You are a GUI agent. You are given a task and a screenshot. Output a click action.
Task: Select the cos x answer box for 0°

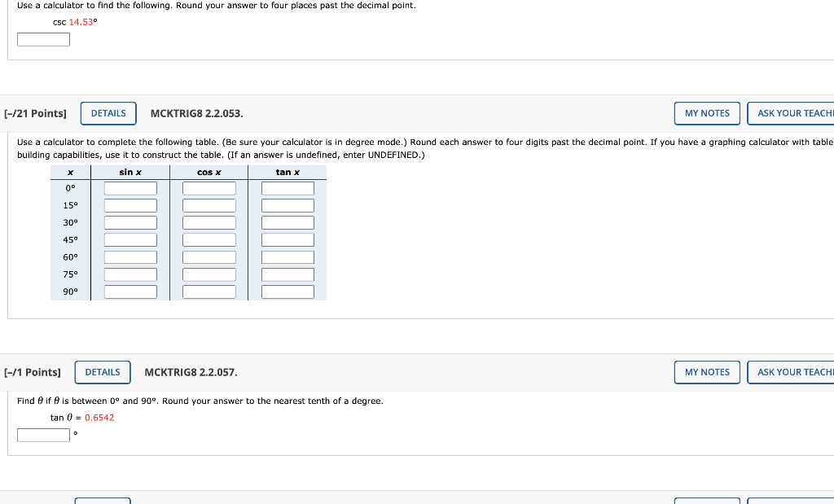(208, 188)
